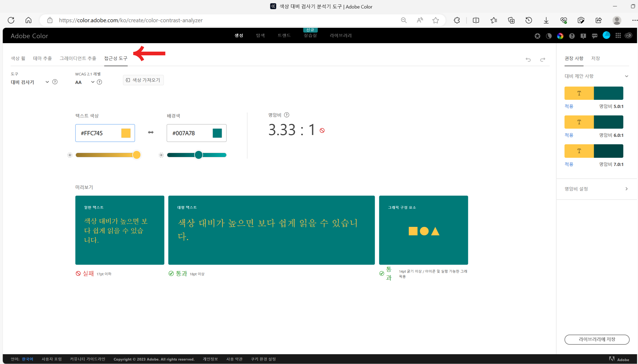This screenshot has width=638, height=364.
Task: Redo the last change arrow
Action: coord(543,60)
